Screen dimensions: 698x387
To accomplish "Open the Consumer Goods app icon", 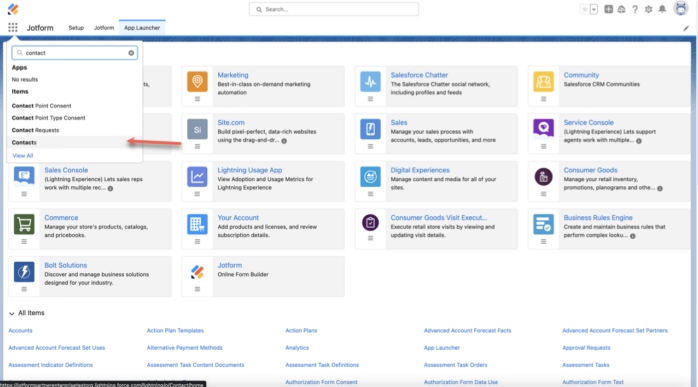I will [x=544, y=177].
